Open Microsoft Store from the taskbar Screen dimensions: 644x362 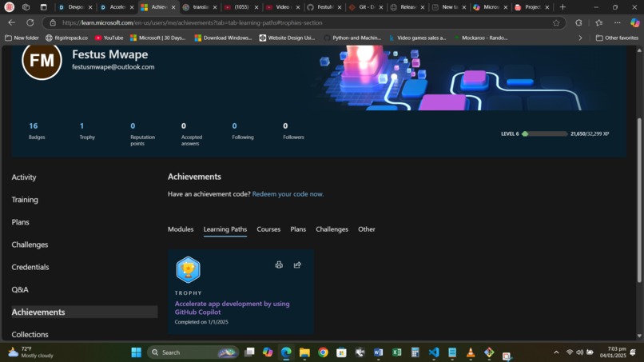(x=341, y=352)
